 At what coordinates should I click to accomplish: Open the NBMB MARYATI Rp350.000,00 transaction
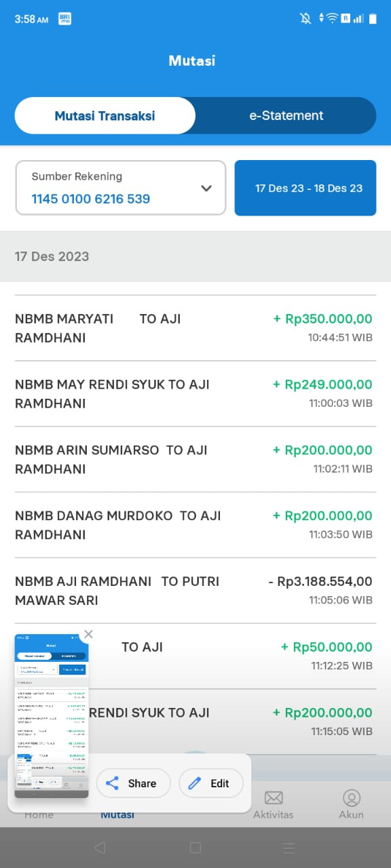tap(195, 328)
